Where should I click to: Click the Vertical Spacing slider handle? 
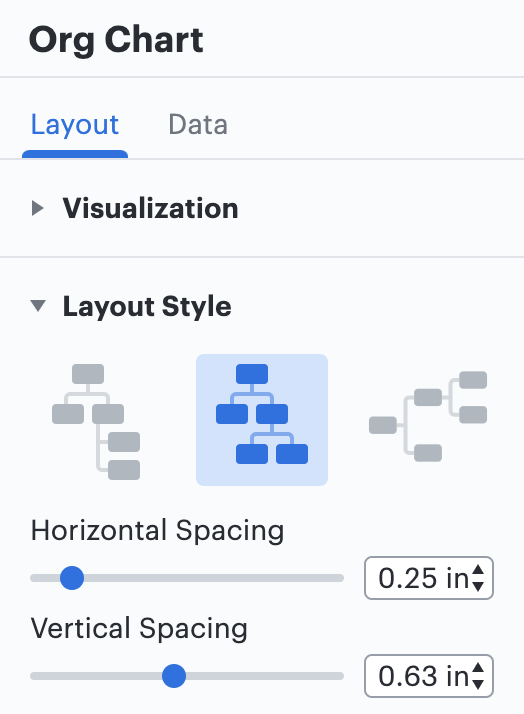174,676
